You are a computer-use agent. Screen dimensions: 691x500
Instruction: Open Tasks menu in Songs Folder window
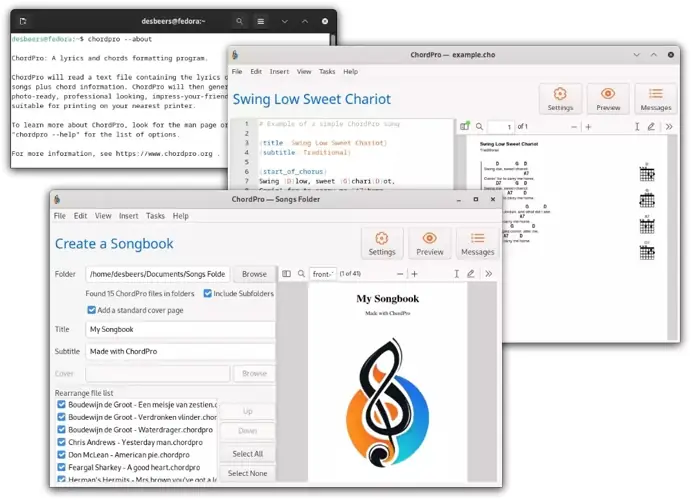coord(155,216)
